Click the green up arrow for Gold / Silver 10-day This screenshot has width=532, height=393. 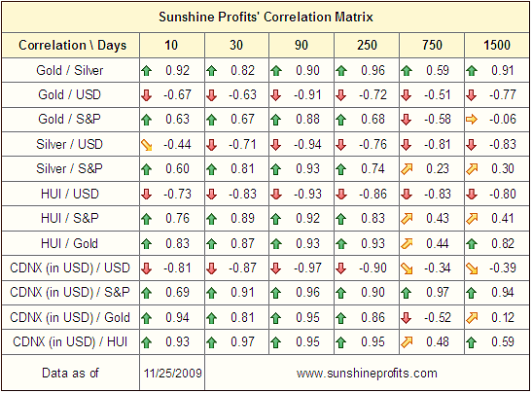point(147,71)
